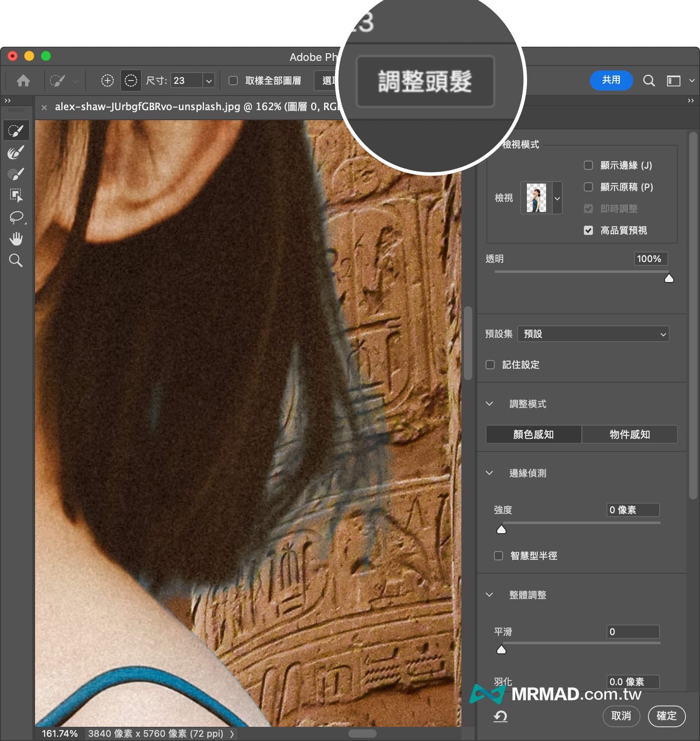
Task: Select the Quick Selection tool
Action: tap(16, 131)
